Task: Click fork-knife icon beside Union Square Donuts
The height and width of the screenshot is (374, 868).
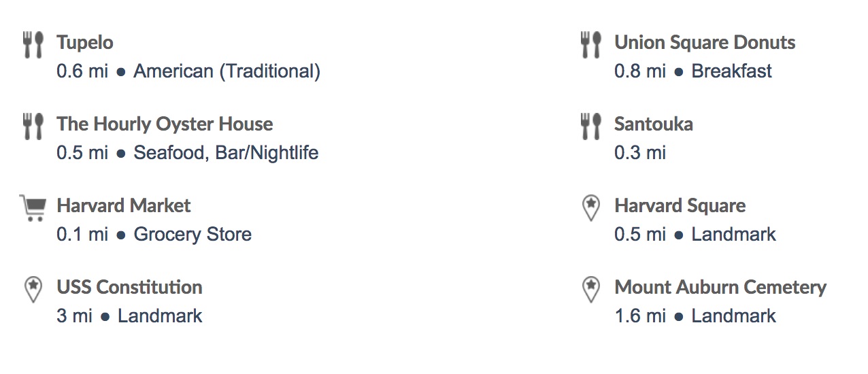Action: (x=591, y=45)
